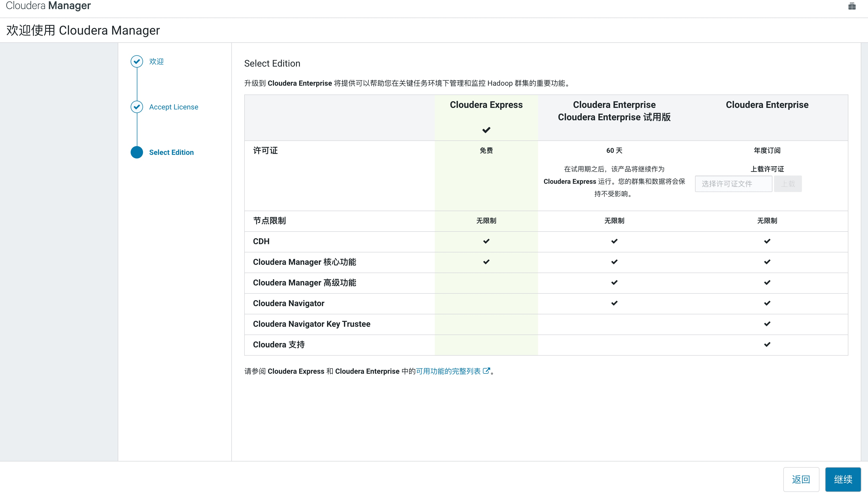Click Cloudera Navigator checkmark in Enterprise column
Image resolution: width=868 pixels, height=494 pixels.
click(x=767, y=303)
